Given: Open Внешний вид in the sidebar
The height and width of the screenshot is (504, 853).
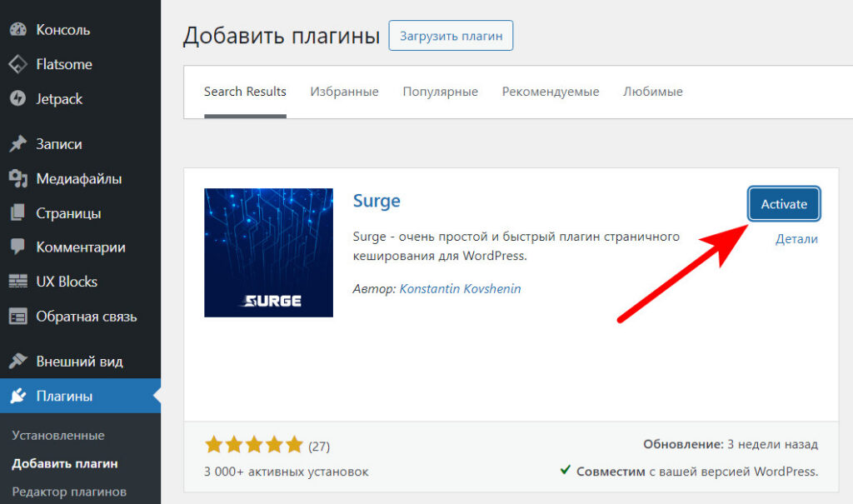Looking at the screenshot, I should [x=81, y=361].
